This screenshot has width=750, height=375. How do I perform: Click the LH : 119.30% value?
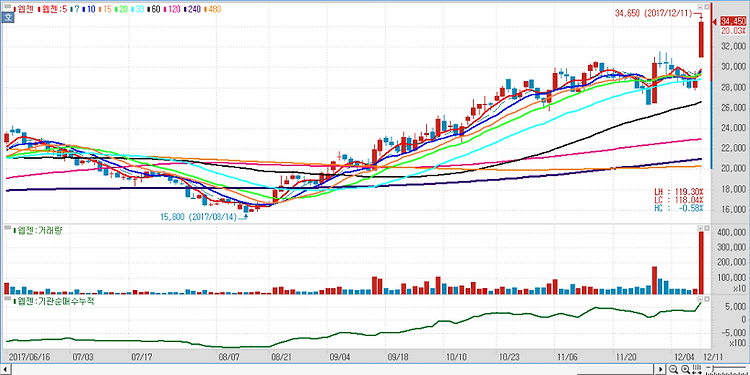[x=679, y=191]
